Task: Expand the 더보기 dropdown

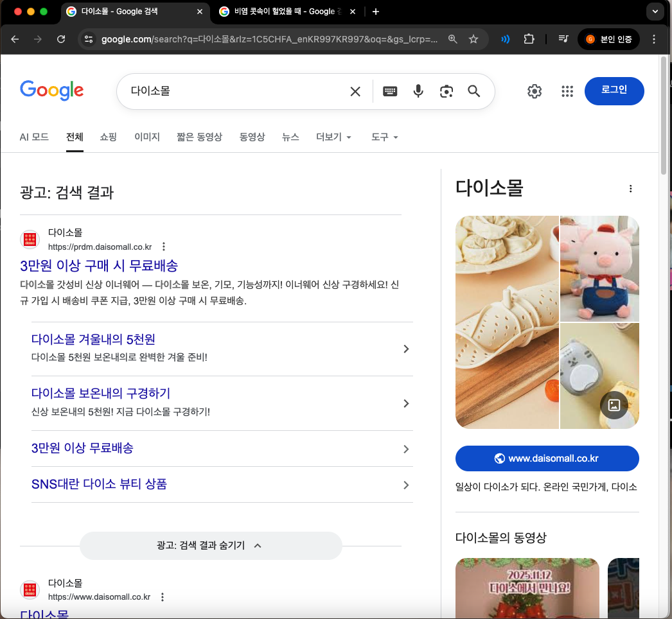Action: pos(333,137)
